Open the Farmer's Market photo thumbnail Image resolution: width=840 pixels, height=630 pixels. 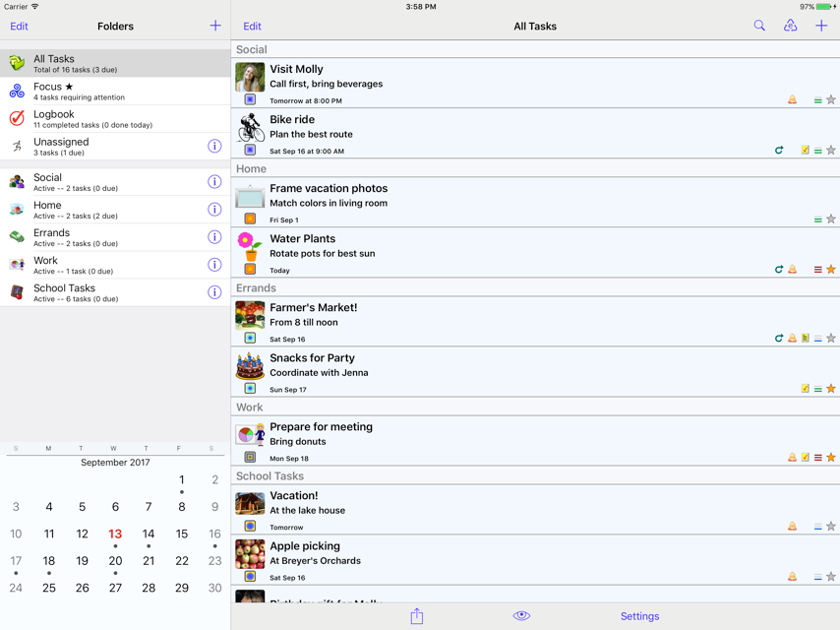(x=250, y=315)
